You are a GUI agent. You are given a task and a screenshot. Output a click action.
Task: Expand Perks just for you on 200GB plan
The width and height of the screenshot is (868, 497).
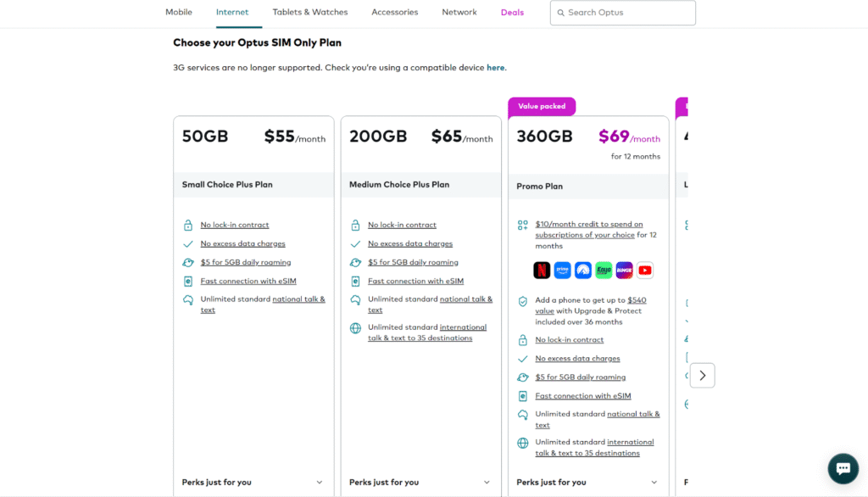click(x=486, y=483)
